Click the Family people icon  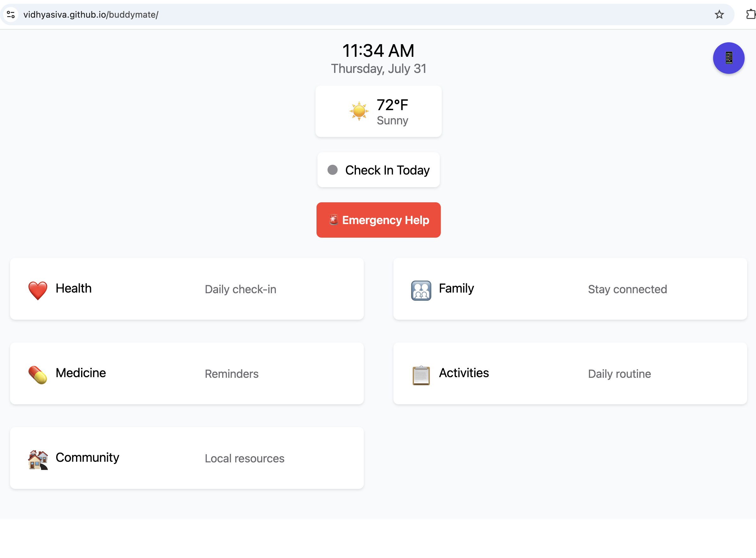click(x=421, y=290)
